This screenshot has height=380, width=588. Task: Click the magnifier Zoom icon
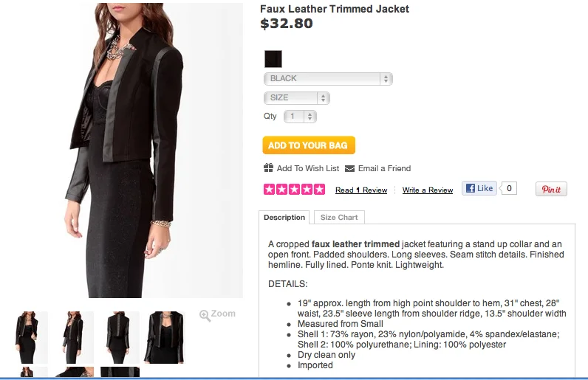click(205, 316)
